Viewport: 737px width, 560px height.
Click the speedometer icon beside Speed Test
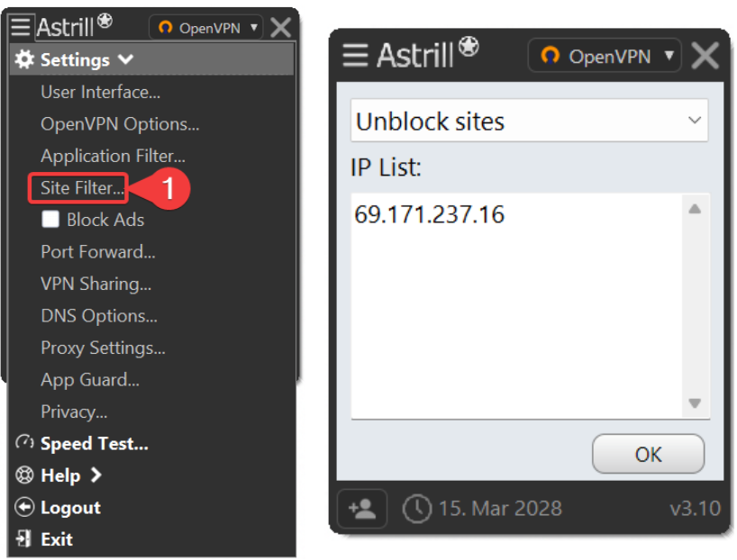[24, 443]
